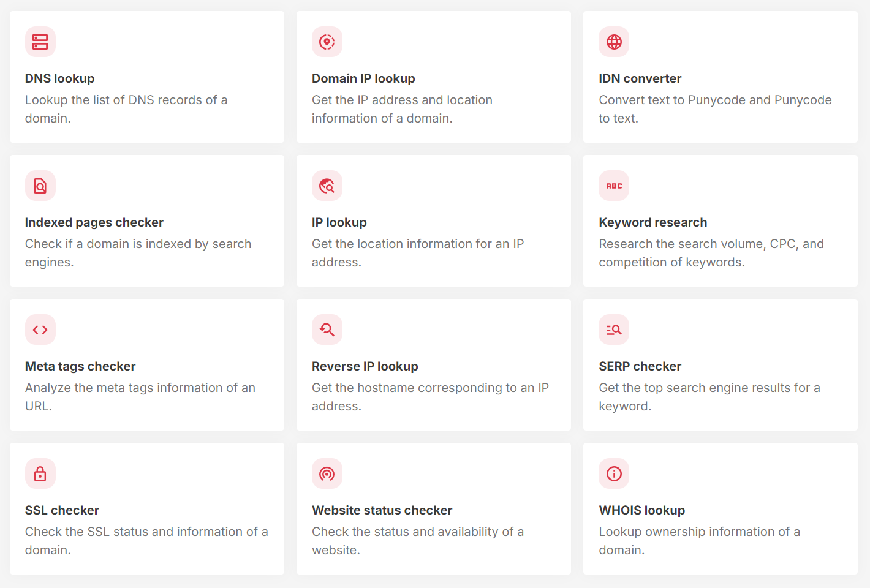Click the IP lookup globe-search icon

pos(327,186)
